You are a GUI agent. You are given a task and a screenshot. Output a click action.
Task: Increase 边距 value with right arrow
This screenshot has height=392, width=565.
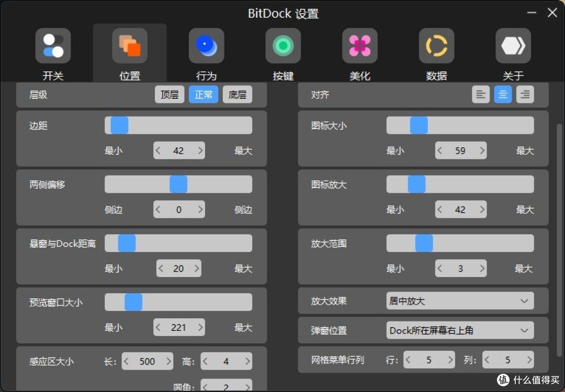coord(200,151)
